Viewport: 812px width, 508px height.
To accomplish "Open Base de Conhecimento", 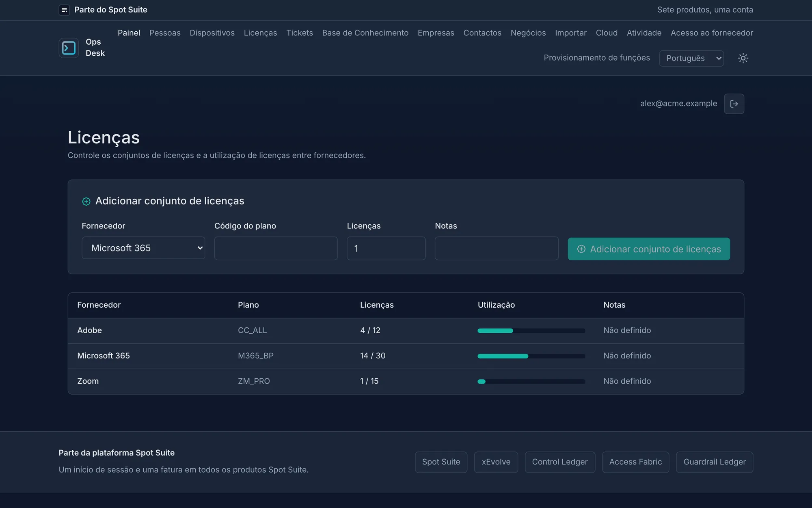I will pyautogui.click(x=365, y=33).
